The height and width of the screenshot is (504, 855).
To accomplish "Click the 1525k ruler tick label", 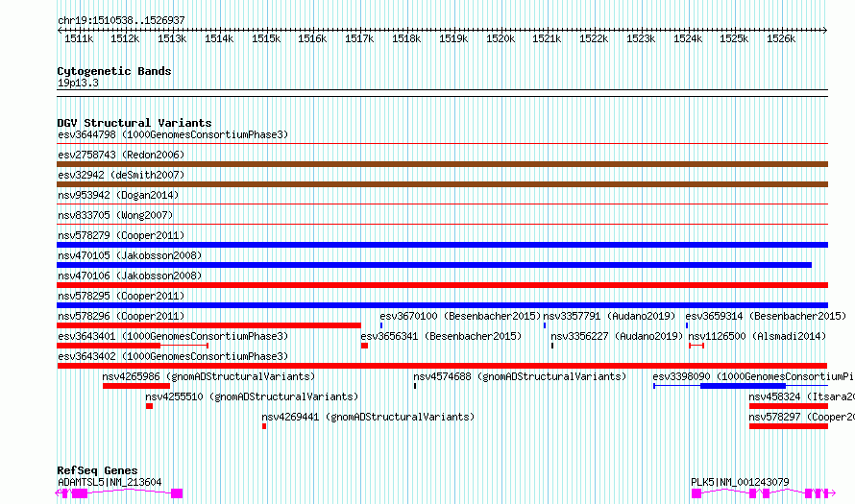I will click(733, 38).
